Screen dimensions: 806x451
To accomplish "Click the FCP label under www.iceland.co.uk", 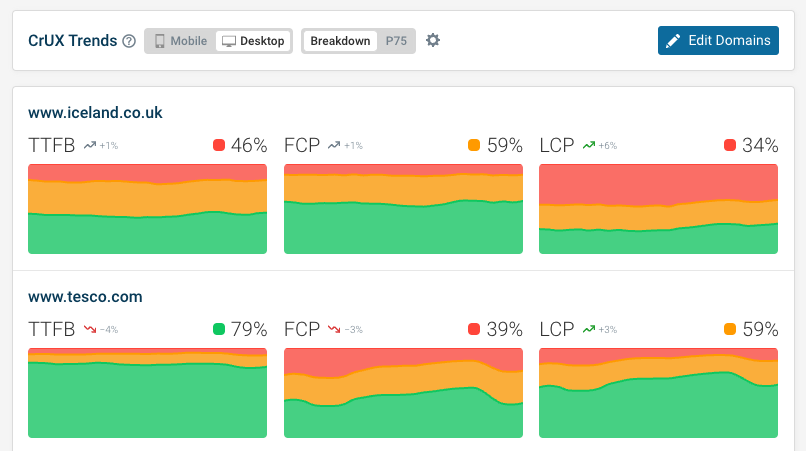I will [302, 146].
